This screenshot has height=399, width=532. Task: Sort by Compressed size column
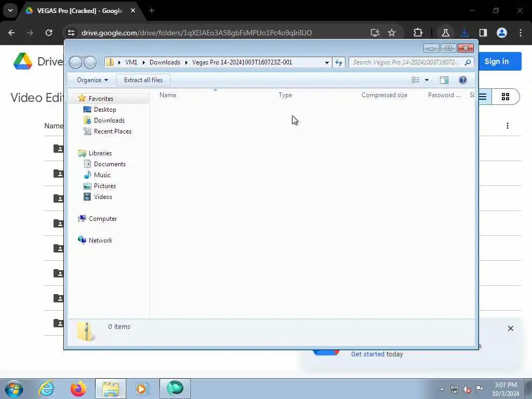[384, 95]
